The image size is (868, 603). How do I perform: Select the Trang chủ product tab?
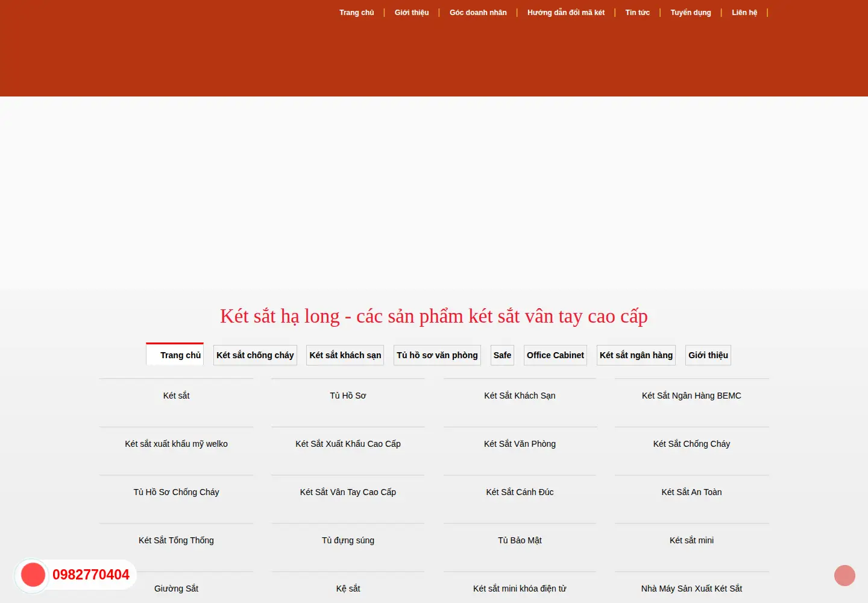tap(175, 355)
